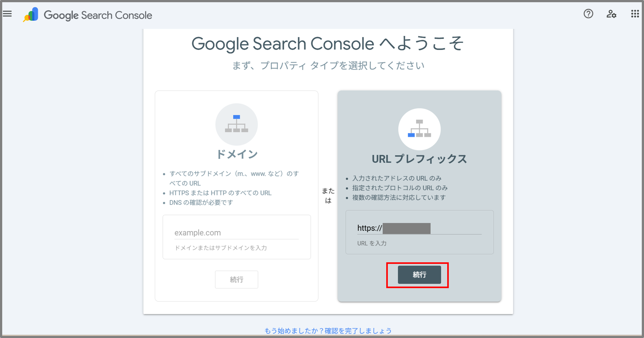The width and height of the screenshot is (644, 338).
Task: Click the 入力されたアドレスの URL のみ bullet
Action: (x=397, y=178)
